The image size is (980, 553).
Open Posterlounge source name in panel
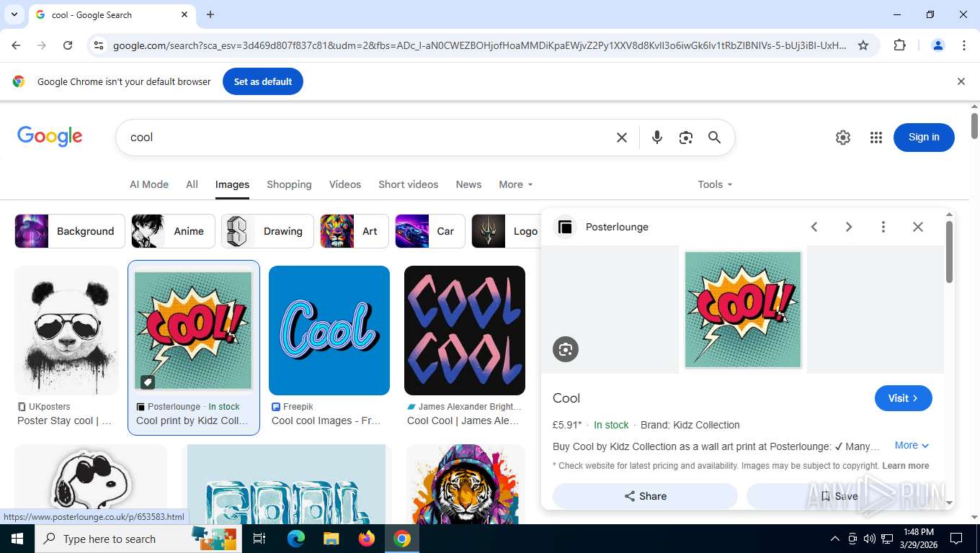[617, 227]
